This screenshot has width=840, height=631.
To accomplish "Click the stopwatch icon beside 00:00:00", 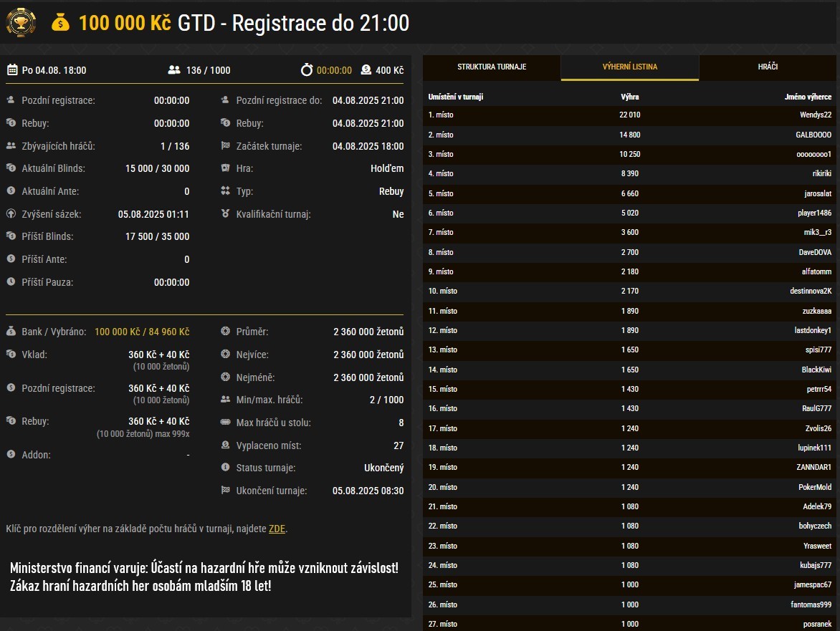I will point(307,70).
